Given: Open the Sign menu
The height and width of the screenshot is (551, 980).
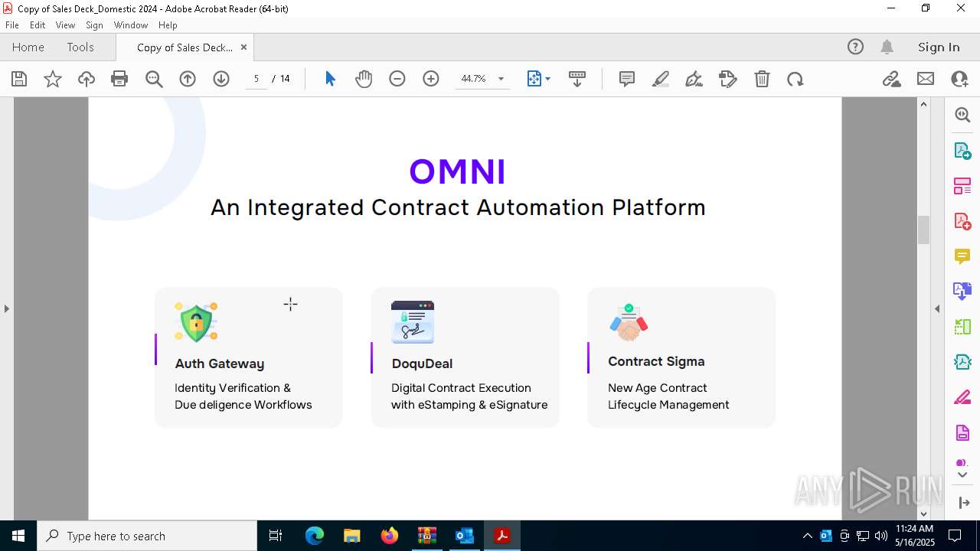Looking at the screenshot, I should point(95,25).
